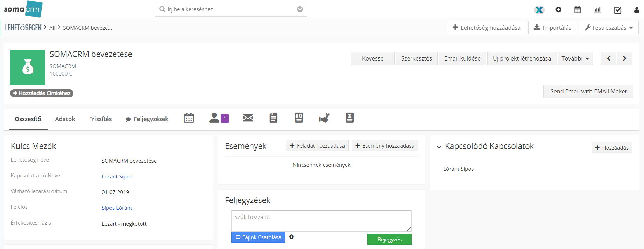Open the Testreszabás dropdown

pyautogui.click(x=609, y=28)
